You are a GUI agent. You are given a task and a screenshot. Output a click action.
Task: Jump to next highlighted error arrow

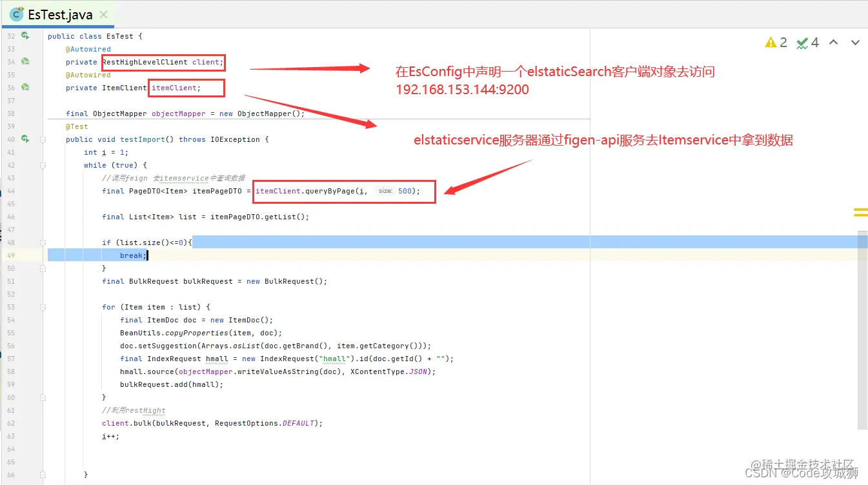(855, 43)
